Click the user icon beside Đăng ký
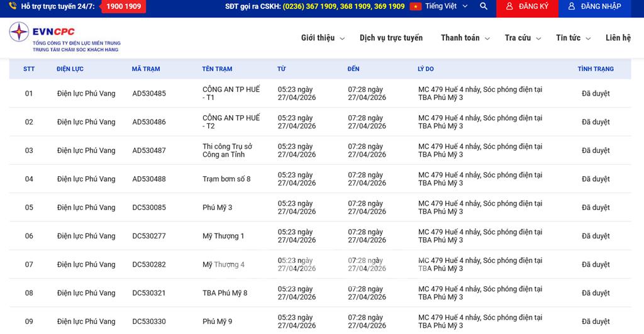Viewport: 644px width, 334px height. click(509, 6)
